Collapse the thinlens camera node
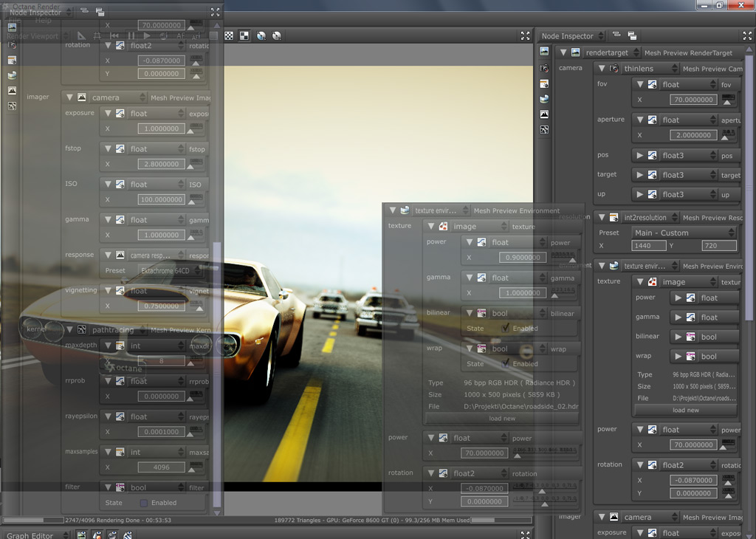Screen dimensions: 756x539 [600, 69]
